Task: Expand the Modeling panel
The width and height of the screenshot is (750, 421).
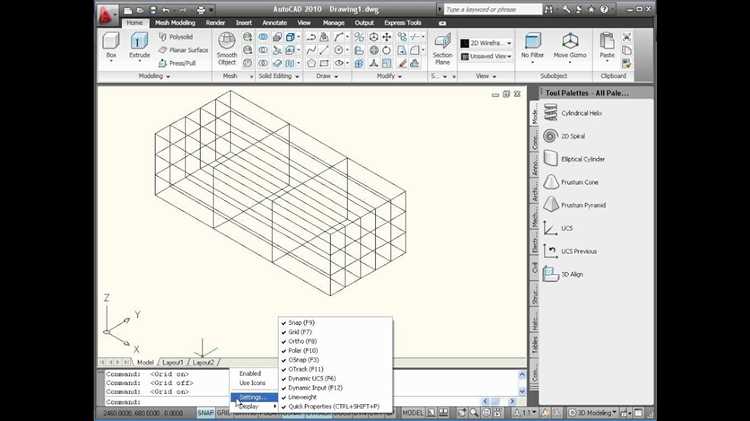Action: 154,76
